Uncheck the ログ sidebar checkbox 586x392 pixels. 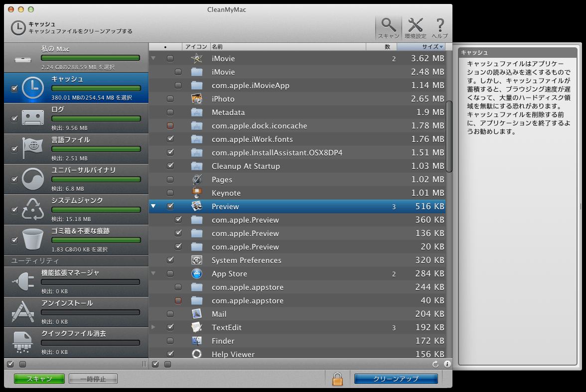(14, 119)
